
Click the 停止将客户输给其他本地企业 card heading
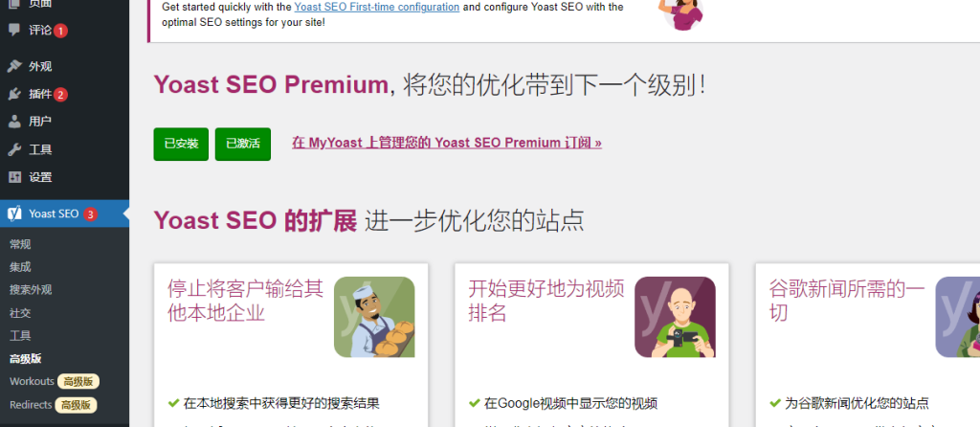pos(245,301)
